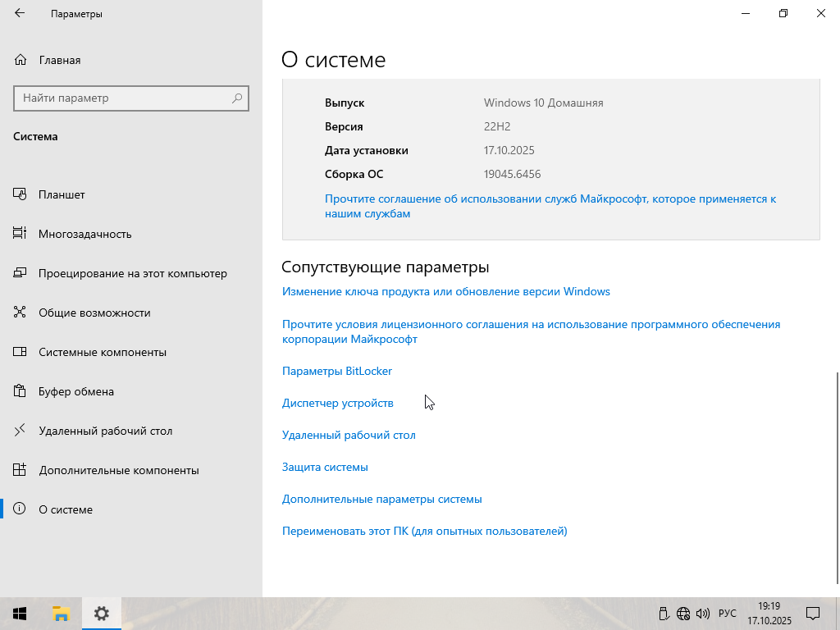This screenshot has height=630, width=840.
Task: Open the volume icon in system tray
Action: point(702,614)
